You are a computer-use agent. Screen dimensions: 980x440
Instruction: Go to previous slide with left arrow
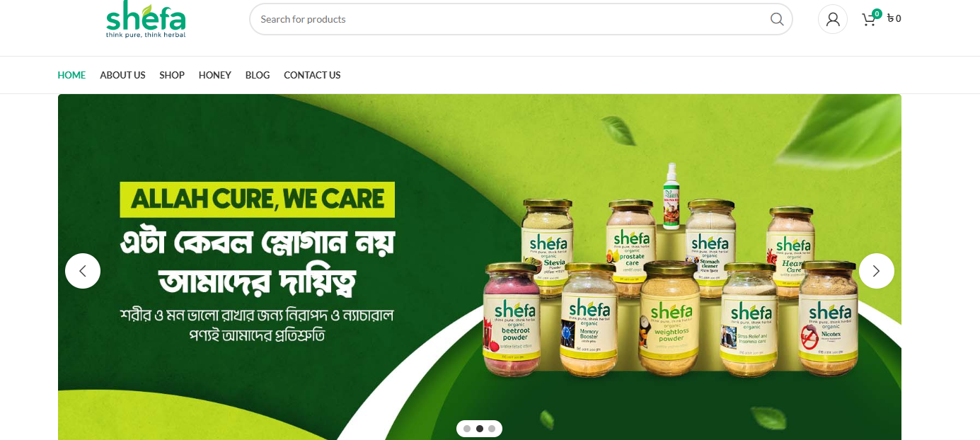(x=83, y=271)
